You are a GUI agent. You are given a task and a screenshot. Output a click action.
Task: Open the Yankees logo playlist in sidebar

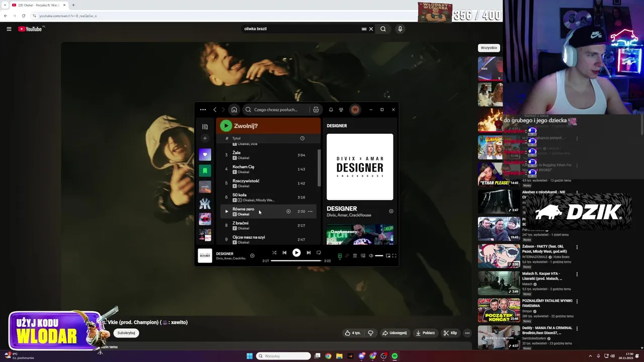(x=205, y=203)
